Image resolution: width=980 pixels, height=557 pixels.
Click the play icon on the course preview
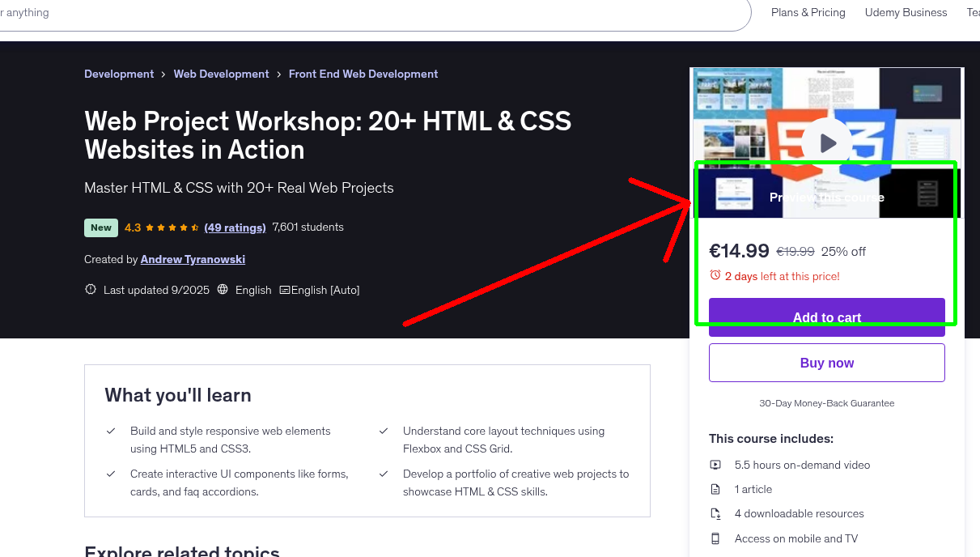tap(826, 142)
